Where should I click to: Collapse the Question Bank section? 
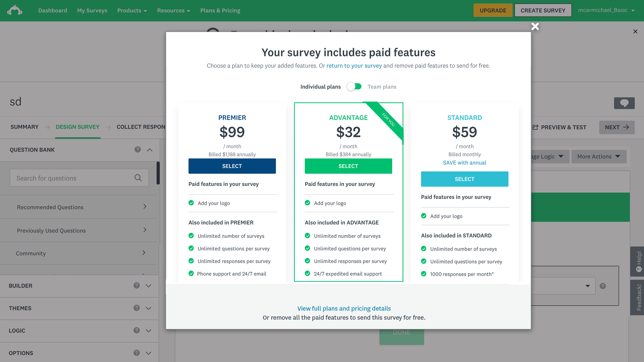[150, 150]
